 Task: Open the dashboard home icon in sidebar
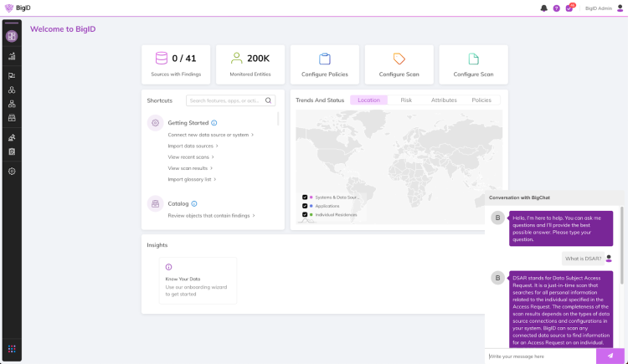click(12, 36)
